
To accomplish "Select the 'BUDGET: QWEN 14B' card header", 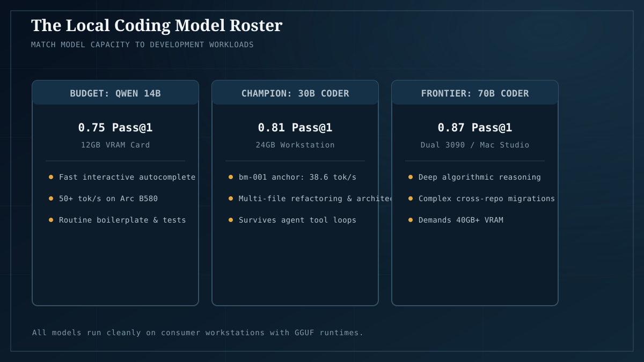I will [115, 93].
